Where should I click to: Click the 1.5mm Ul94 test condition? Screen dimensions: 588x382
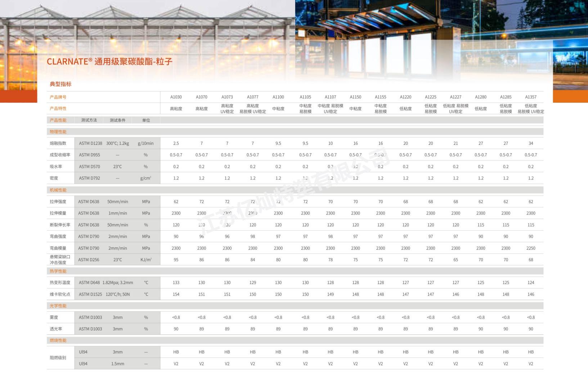coord(118,364)
